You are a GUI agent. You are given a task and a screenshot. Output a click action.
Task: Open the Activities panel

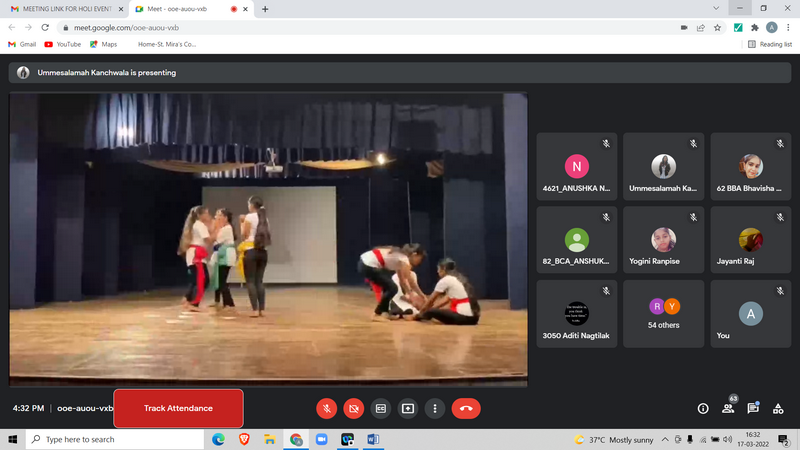(x=778, y=408)
